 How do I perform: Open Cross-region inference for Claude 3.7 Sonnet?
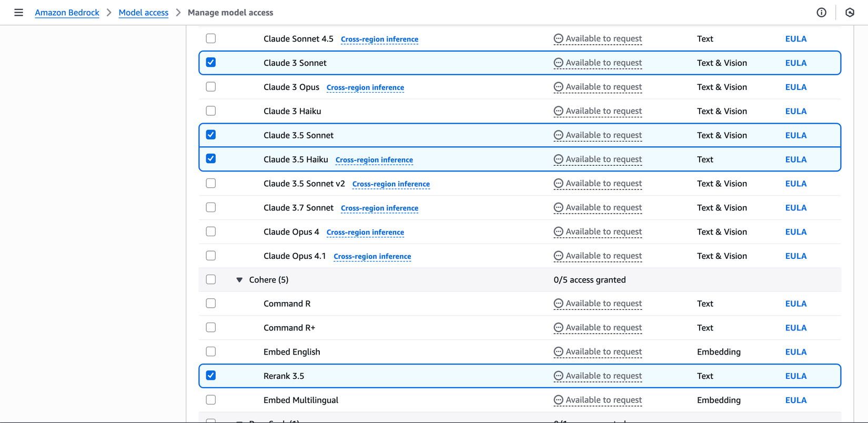coord(379,208)
